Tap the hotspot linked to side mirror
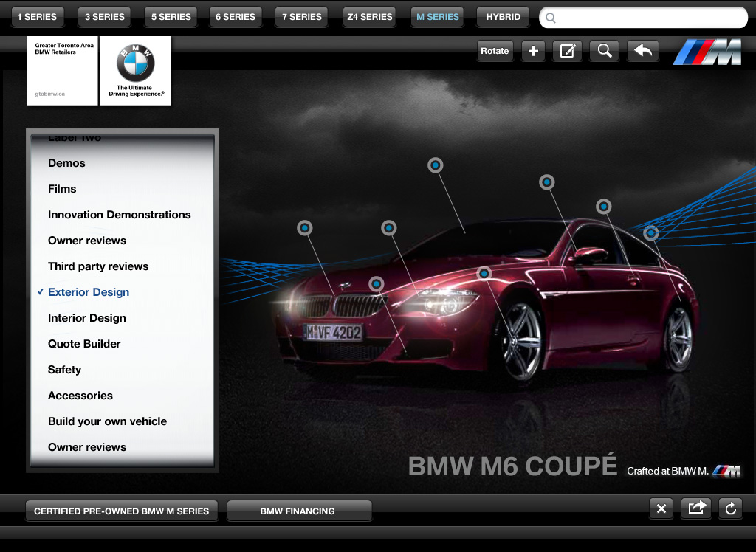The width and height of the screenshot is (756, 552). 547,182
